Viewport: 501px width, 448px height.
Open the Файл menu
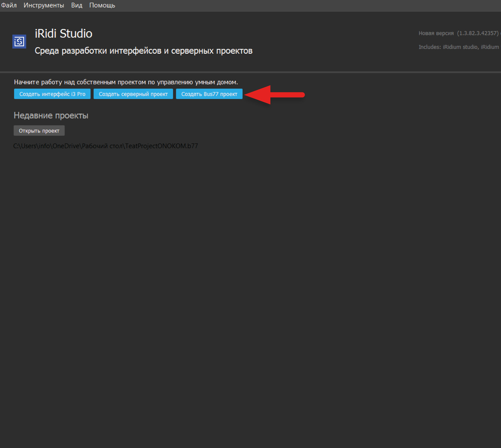9,5
